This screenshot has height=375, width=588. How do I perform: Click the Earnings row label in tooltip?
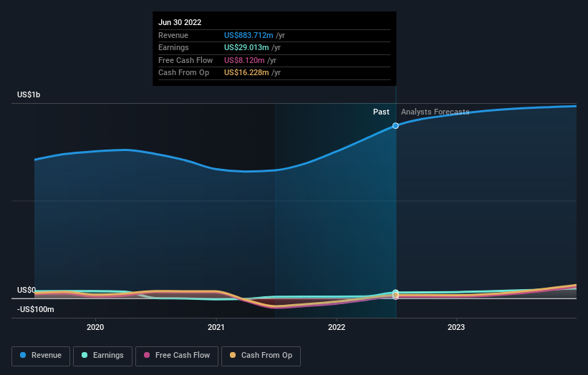pos(173,47)
